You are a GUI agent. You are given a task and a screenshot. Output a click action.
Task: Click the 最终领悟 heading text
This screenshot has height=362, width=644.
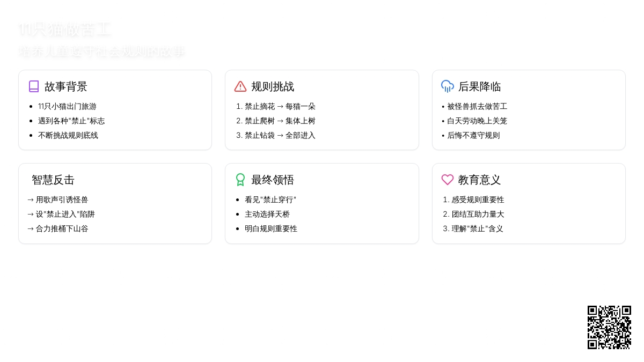click(x=273, y=180)
